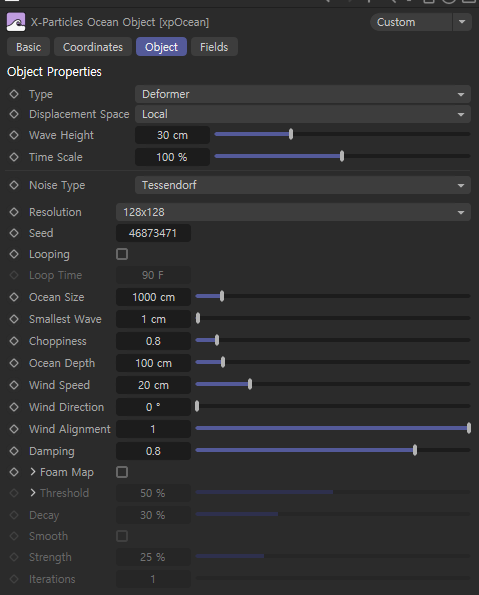
Task: Open Displacement Space dropdown set to Local
Action: (x=303, y=114)
